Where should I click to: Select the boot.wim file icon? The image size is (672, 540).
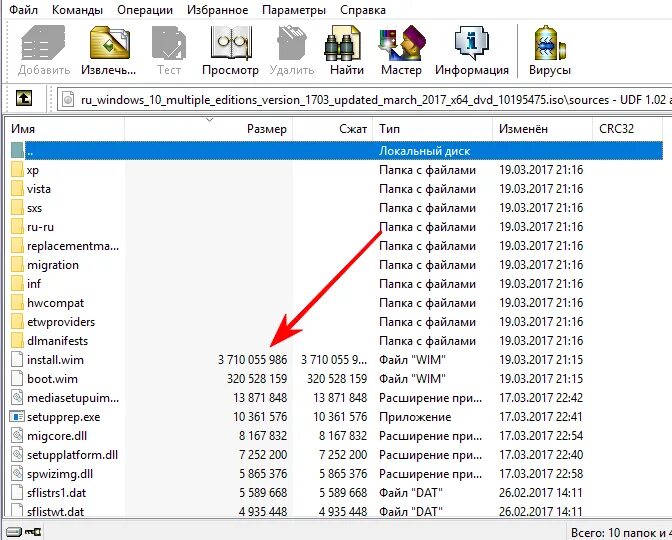click(17, 379)
